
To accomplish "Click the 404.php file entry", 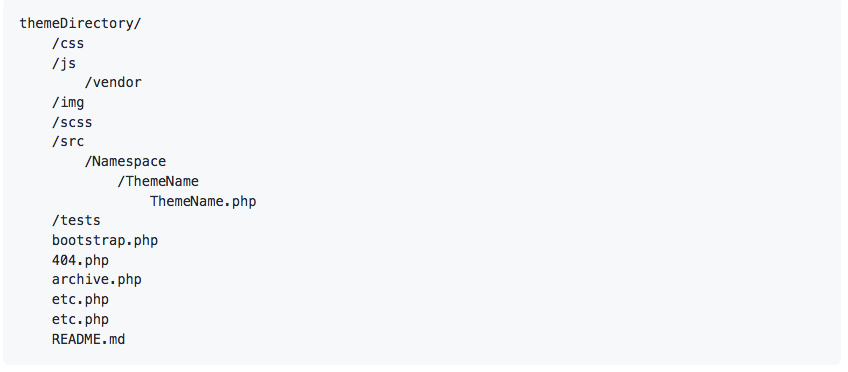I will pyautogui.click(x=80, y=260).
